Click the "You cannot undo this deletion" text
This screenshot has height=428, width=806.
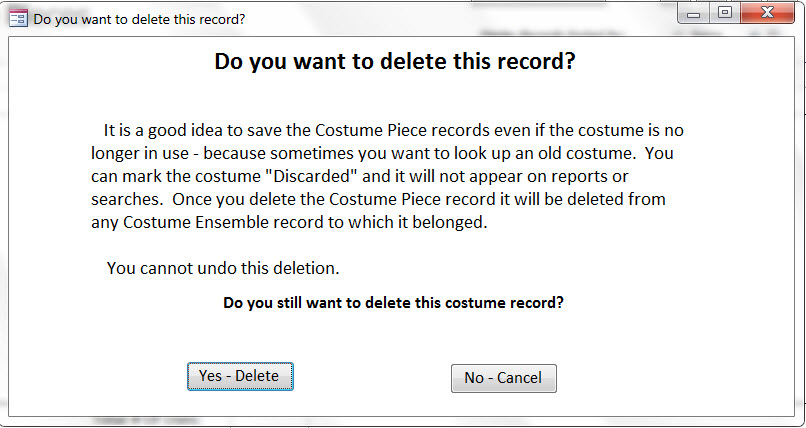[x=223, y=268]
